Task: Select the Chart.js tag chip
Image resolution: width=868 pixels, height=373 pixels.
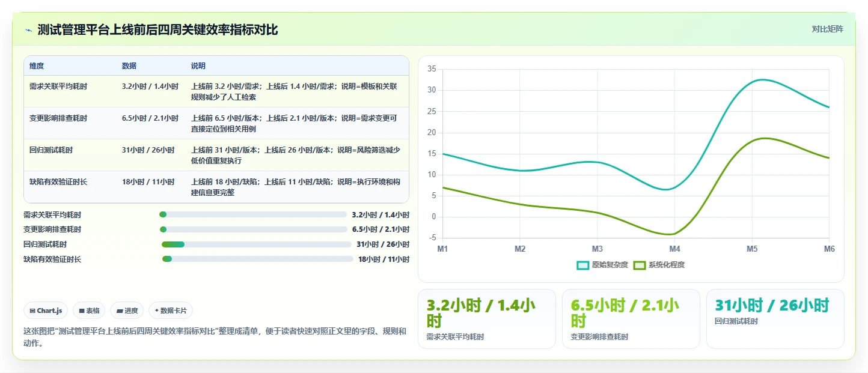Action: [x=46, y=311]
